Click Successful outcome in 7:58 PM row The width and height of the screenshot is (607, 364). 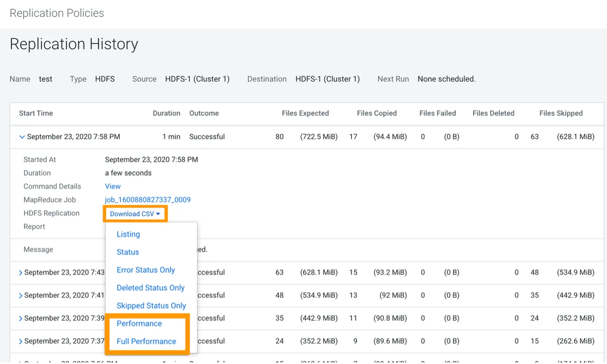(x=207, y=137)
